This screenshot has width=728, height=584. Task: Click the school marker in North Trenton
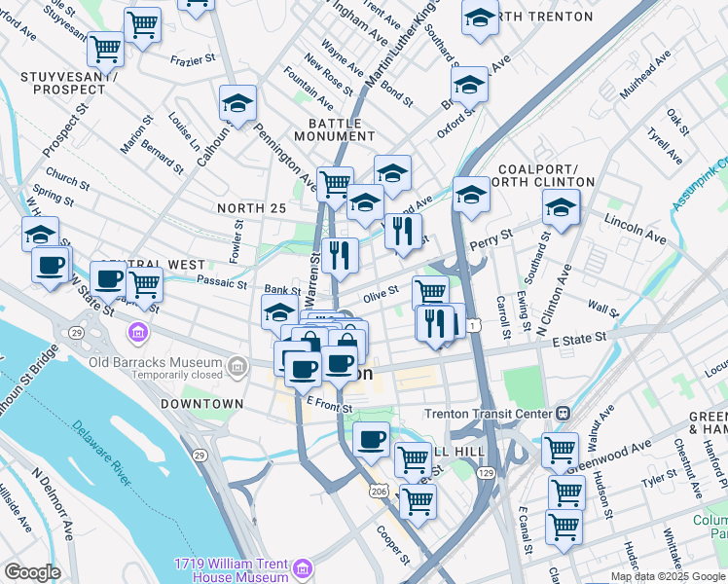pyautogui.click(x=480, y=19)
